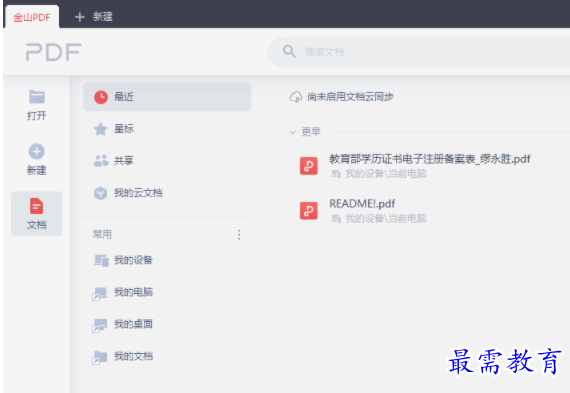Open the 共享 people icon
The image size is (570, 393).
click(x=101, y=160)
